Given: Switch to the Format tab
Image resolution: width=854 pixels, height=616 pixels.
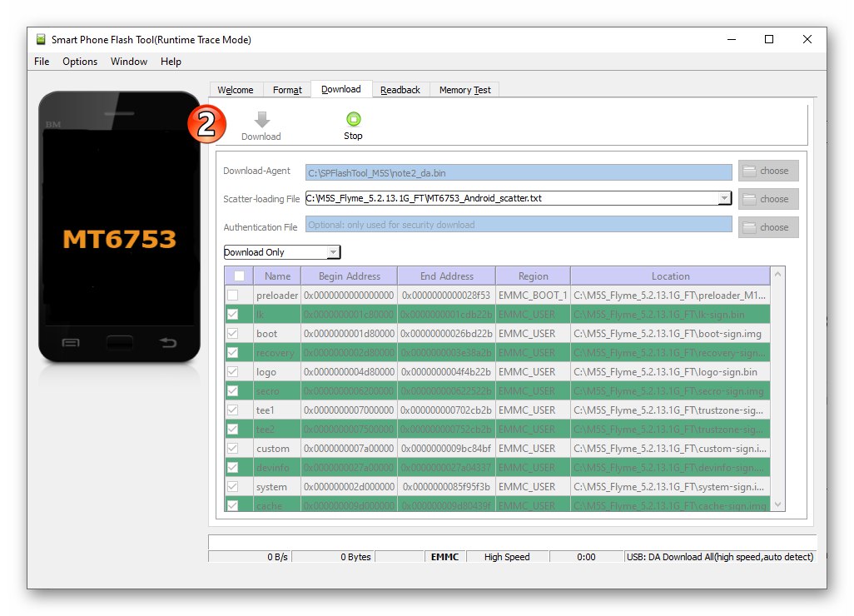Looking at the screenshot, I should [286, 89].
